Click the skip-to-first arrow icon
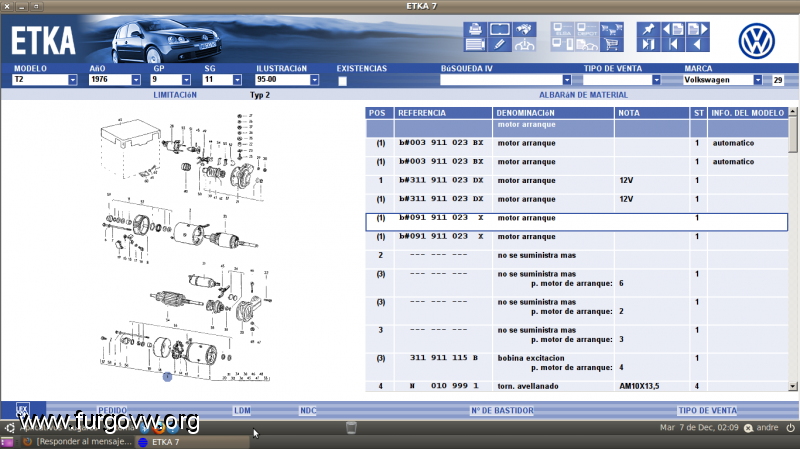 point(673,44)
